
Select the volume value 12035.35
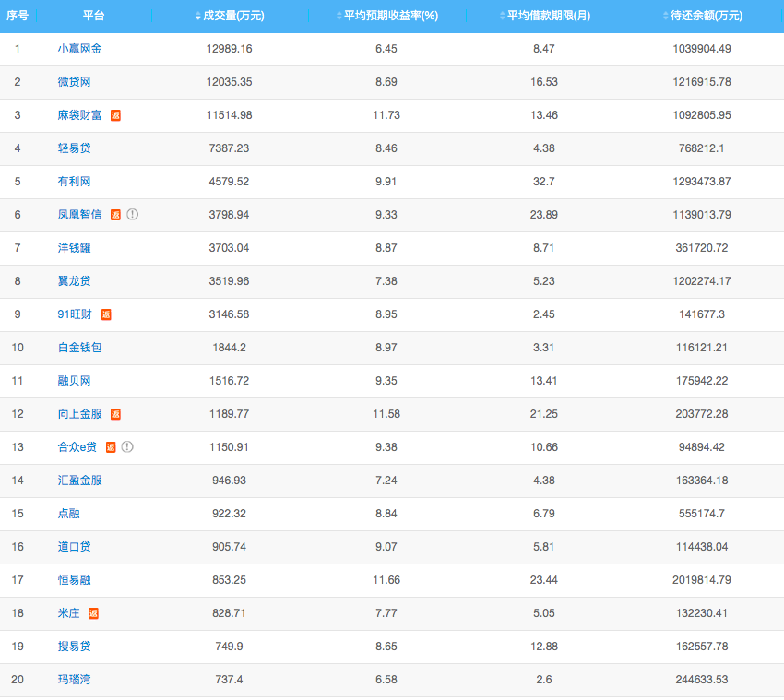[229, 81]
